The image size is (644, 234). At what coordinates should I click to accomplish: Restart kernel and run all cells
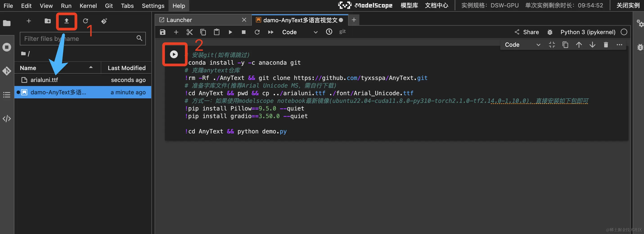click(x=271, y=32)
